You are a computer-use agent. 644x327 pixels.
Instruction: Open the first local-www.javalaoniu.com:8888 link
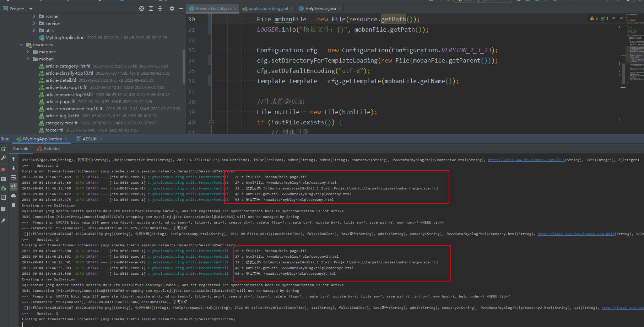pos(526,160)
